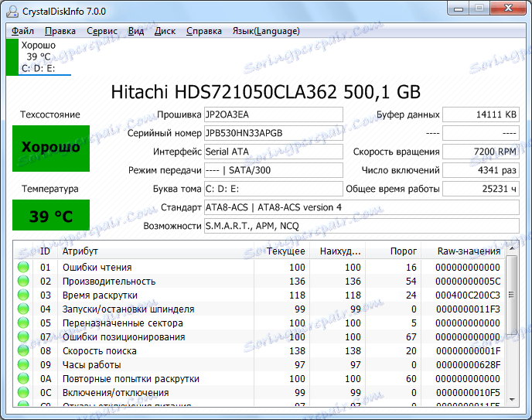Open the Сервис menu
The height and width of the screenshot is (420, 532).
click(x=102, y=31)
